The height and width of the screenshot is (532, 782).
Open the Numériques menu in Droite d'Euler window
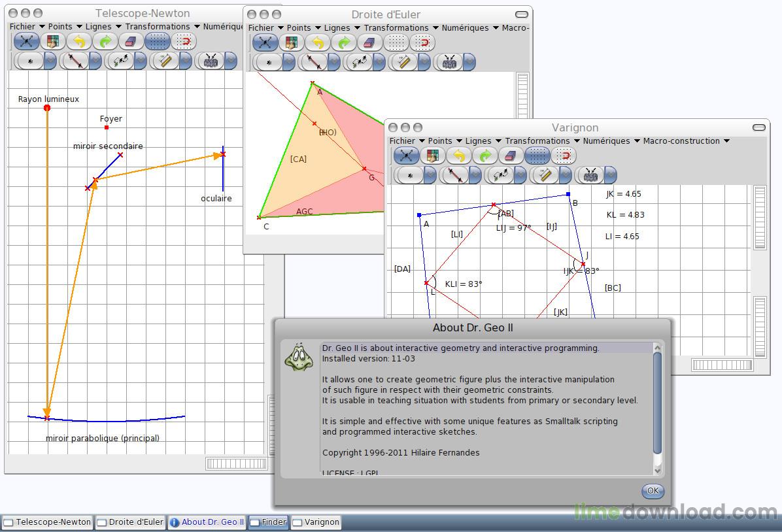click(470, 28)
